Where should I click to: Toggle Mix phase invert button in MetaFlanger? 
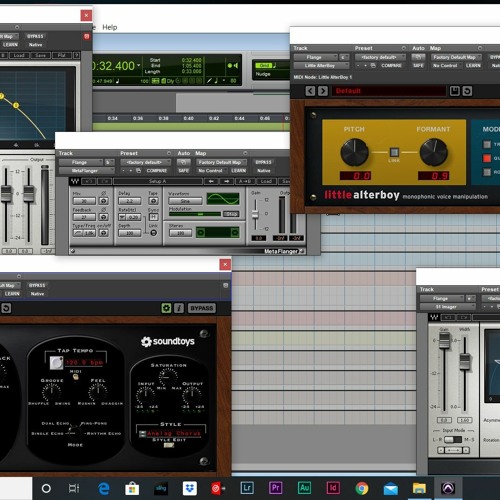point(104,201)
